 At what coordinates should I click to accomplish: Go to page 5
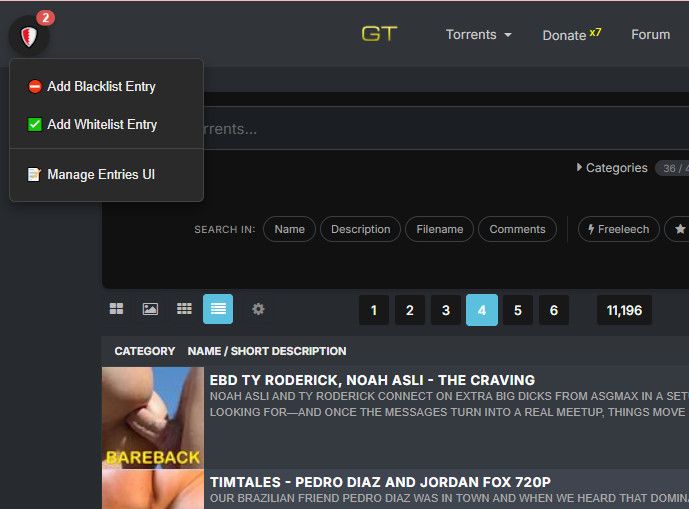click(518, 310)
